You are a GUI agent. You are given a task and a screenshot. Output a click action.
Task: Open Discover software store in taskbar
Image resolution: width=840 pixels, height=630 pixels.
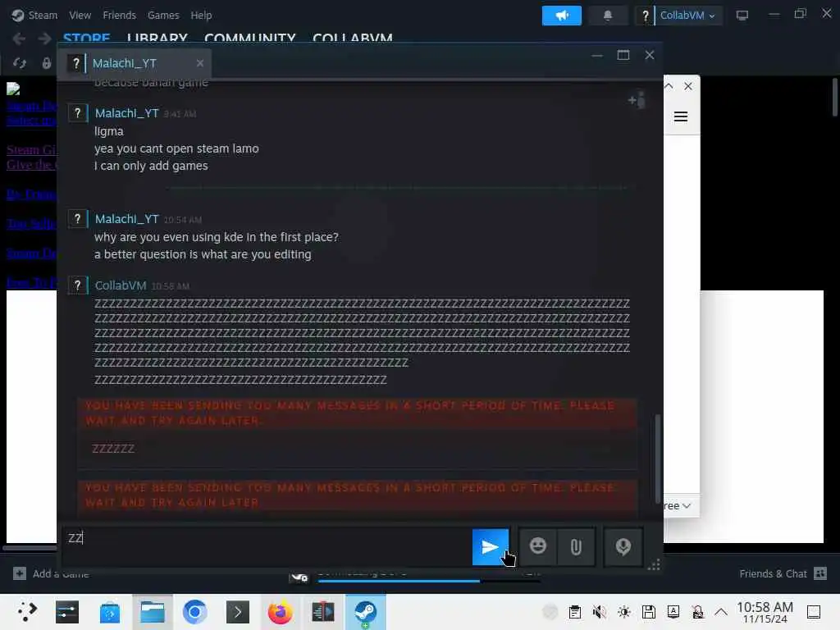point(110,612)
